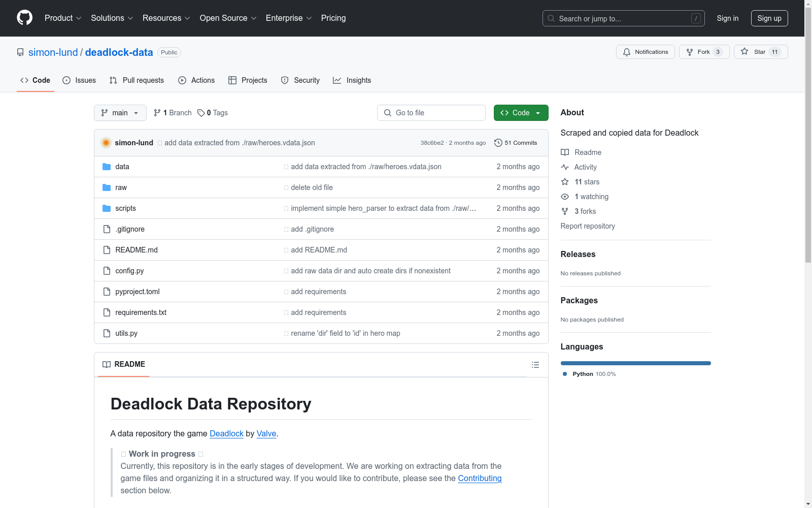The height and width of the screenshot is (508, 812).
Task: Open the Releases heading link
Action: (578, 254)
